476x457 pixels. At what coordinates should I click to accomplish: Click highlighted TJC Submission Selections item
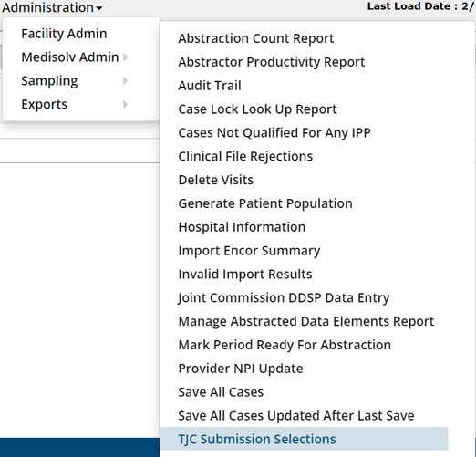click(x=304, y=439)
